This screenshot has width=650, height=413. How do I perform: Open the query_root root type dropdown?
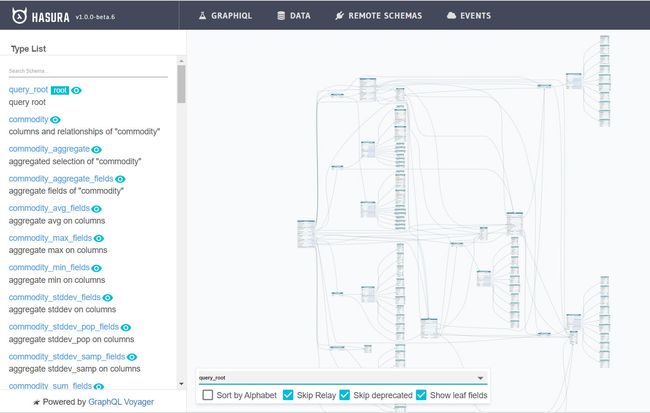[x=342, y=378]
